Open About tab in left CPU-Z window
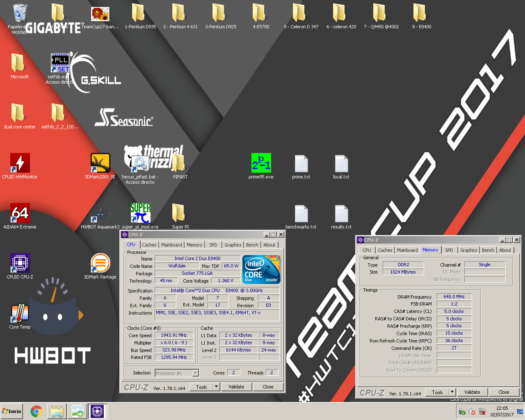525x420 pixels. [x=269, y=245]
